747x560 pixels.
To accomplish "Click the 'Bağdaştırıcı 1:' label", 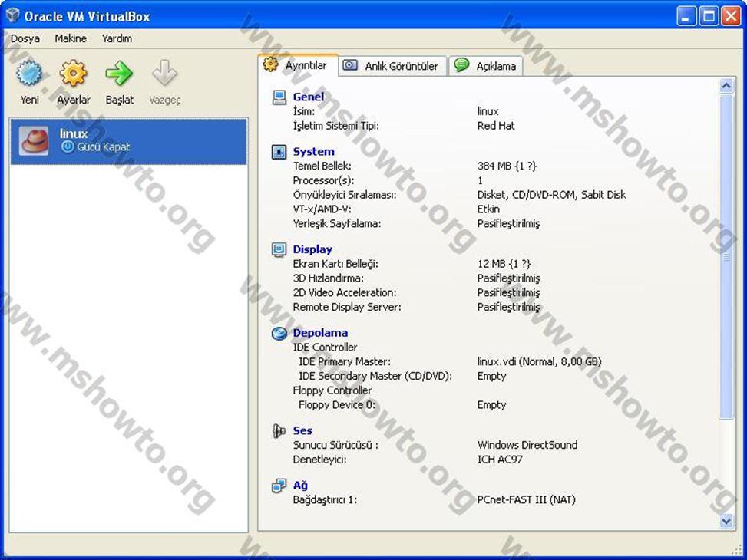I will (x=325, y=500).
